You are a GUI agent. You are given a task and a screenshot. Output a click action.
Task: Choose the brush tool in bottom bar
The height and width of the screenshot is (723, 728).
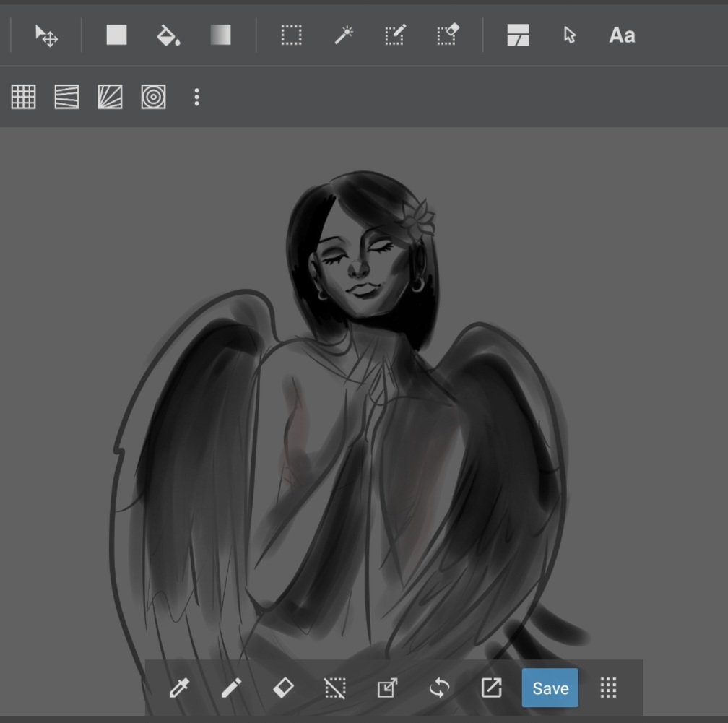click(x=231, y=688)
